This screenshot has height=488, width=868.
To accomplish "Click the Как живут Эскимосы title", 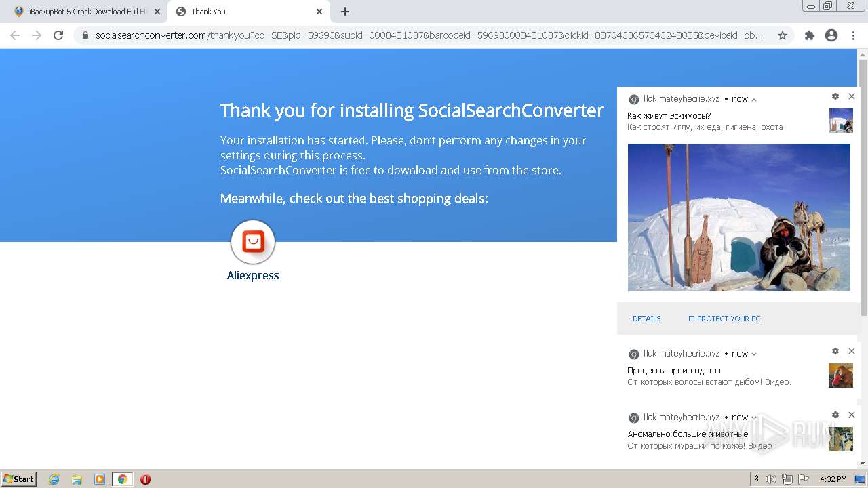I will point(669,116).
